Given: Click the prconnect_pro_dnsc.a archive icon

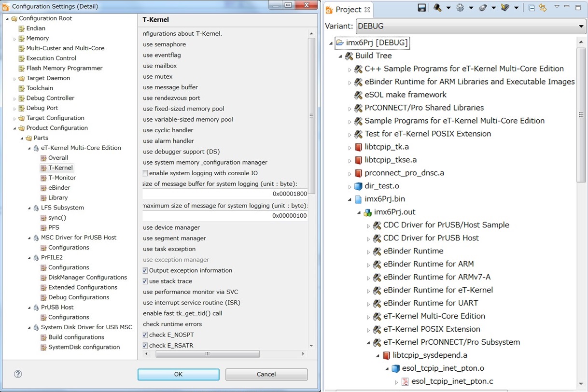Looking at the screenshot, I should click(358, 173).
